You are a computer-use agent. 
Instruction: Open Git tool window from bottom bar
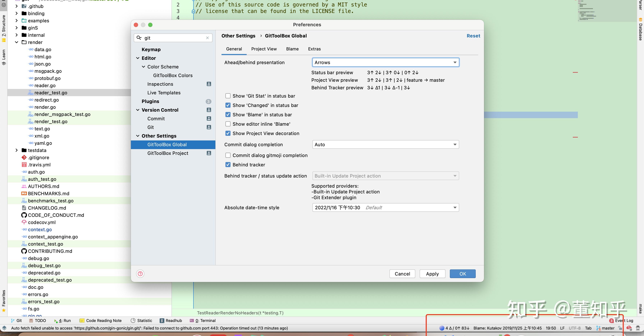17,321
